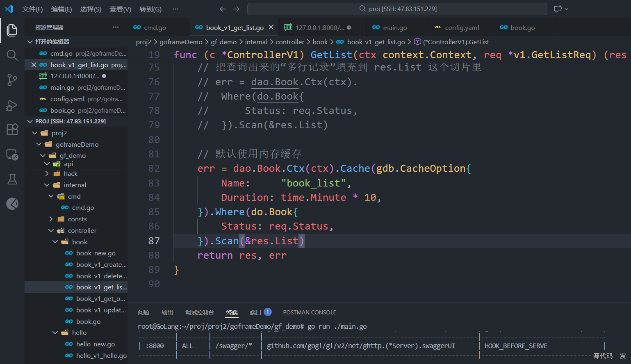Open the Search view in activity bar
631x364 pixels.
tap(12, 55)
